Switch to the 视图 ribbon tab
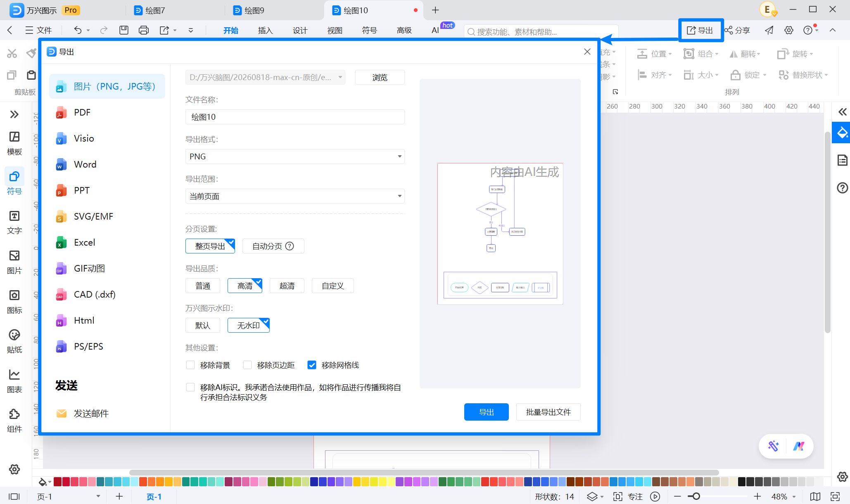The height and width of the screenshot is (504, 850). [335, 30]
